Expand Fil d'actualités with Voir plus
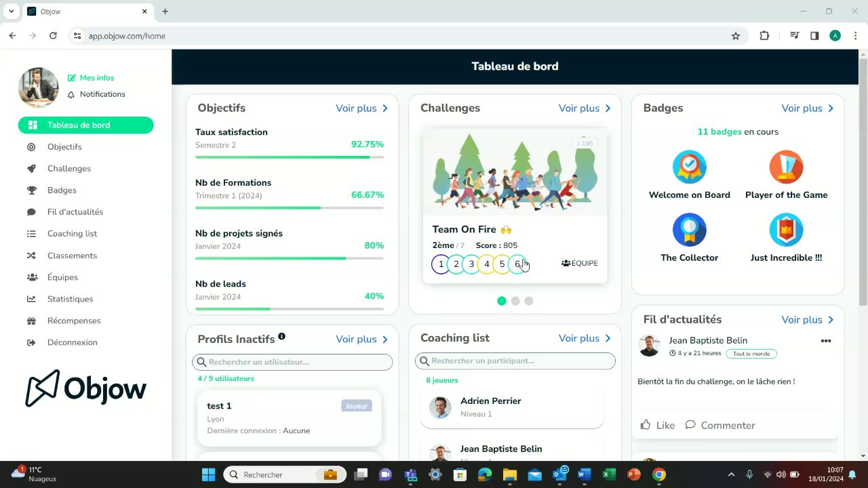 click(x=808, y=320)
